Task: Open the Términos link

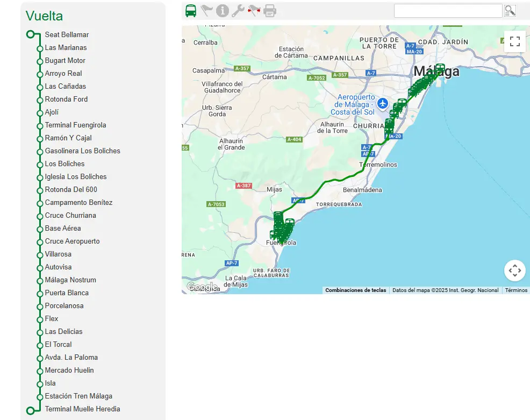Action: click(515, 290)
